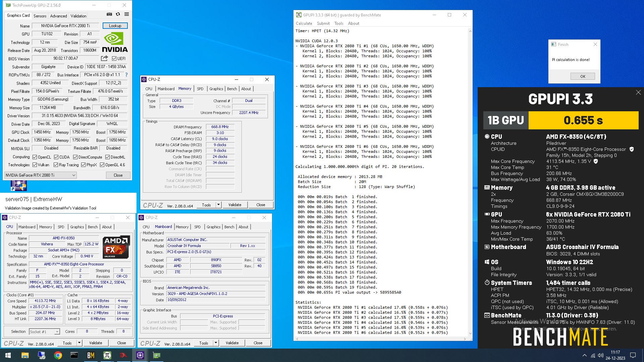644x362 pixels.
Task: Toggle the DirectML checkbox
Action: point(107,157)
